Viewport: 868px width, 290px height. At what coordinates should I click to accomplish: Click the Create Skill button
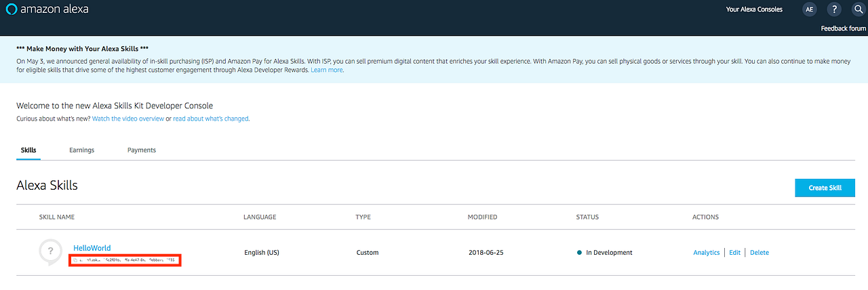pyautogui.click(x=825, y=188)
